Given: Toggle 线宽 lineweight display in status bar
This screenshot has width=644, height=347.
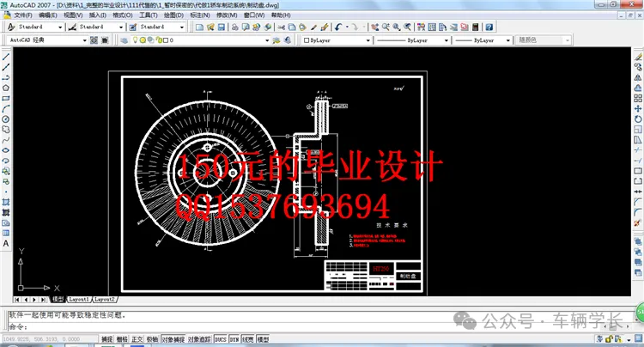Looking at the screenshot, I should pyautogui.click(x=247, y=339).
